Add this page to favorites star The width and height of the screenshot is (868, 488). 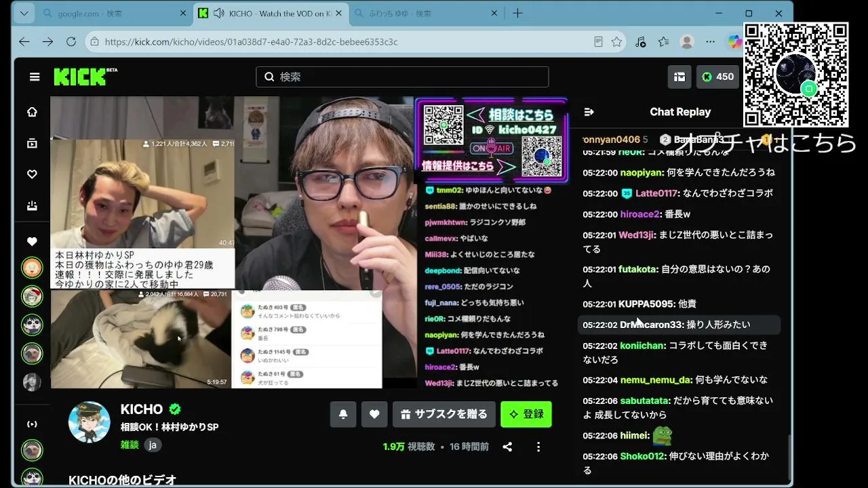click(616, 41)
